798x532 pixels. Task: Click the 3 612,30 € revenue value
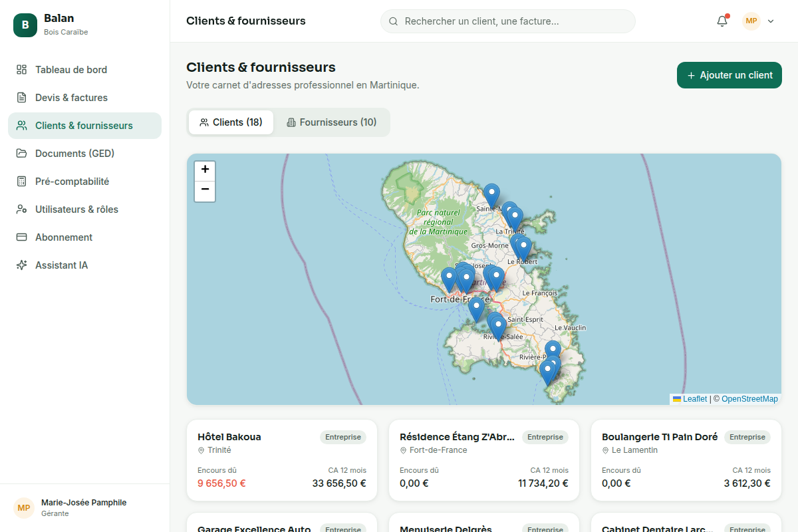tap(747, 483)
